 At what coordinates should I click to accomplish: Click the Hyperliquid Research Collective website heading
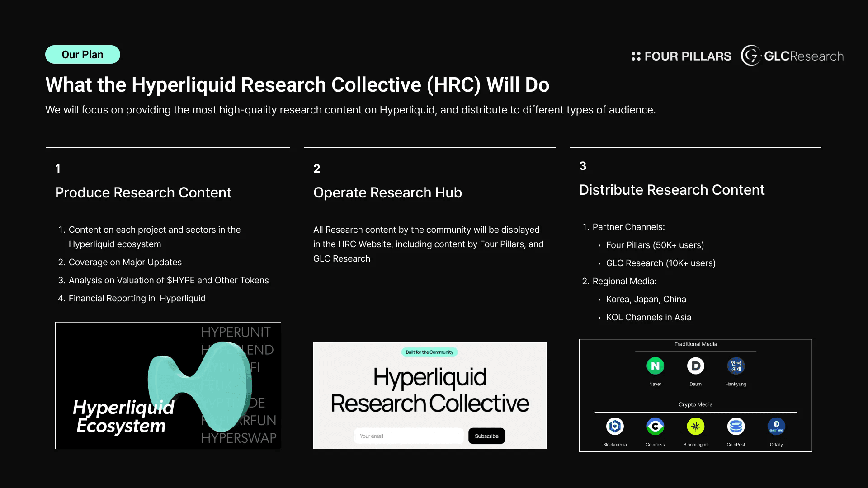pos(429,390)
